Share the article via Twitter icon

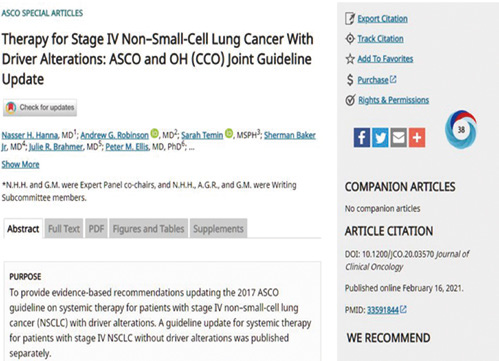point(380,137)
